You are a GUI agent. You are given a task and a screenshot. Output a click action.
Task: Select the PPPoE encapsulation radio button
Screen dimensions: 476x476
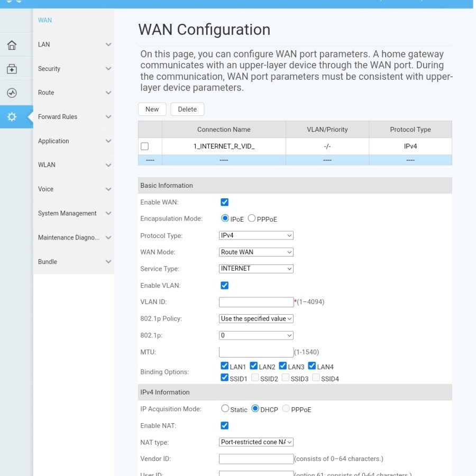click(252, 218)
